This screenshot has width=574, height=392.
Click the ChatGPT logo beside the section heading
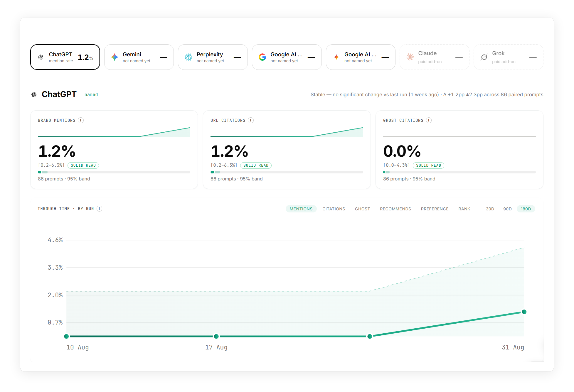(34, 94)
